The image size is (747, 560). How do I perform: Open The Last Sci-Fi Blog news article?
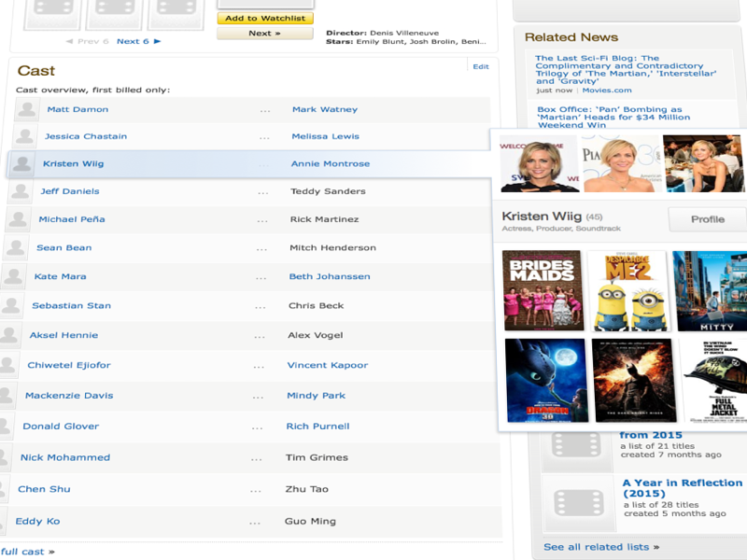(626, 69)
